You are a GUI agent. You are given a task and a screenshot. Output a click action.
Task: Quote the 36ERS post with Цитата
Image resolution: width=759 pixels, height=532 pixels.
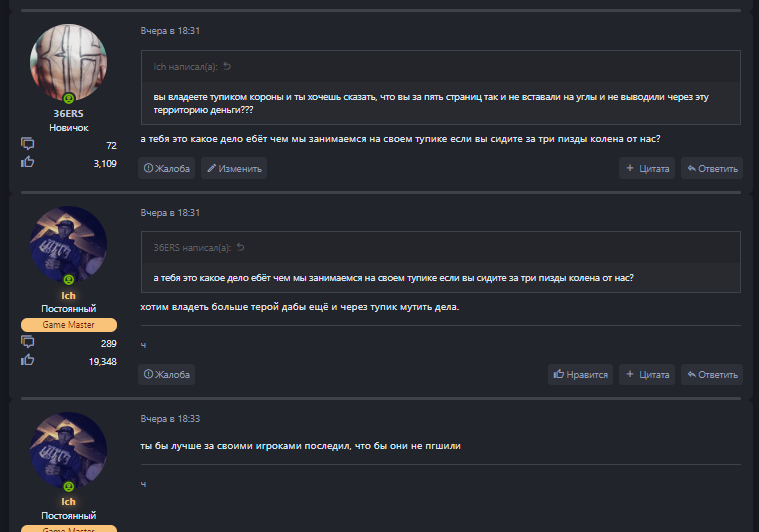[647, 168]
